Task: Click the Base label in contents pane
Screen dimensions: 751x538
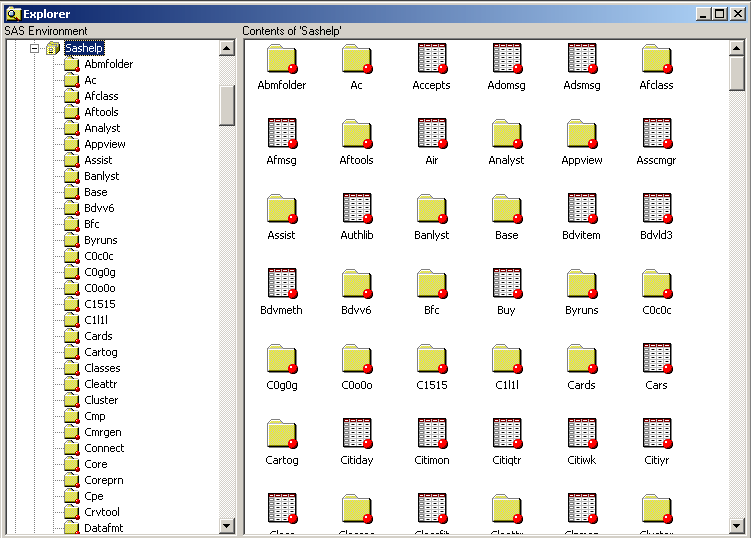Action: click(507, 235)
